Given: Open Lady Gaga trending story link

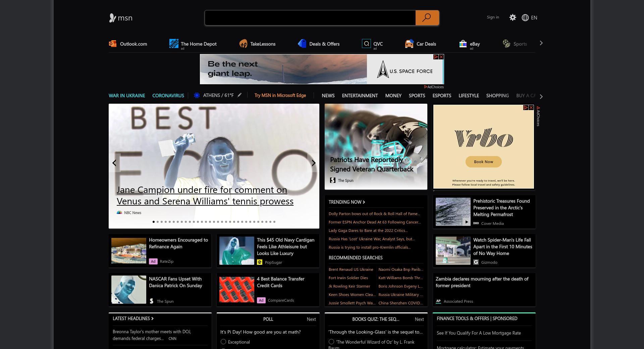Looking at the screenshot, I should pos(368,230).
